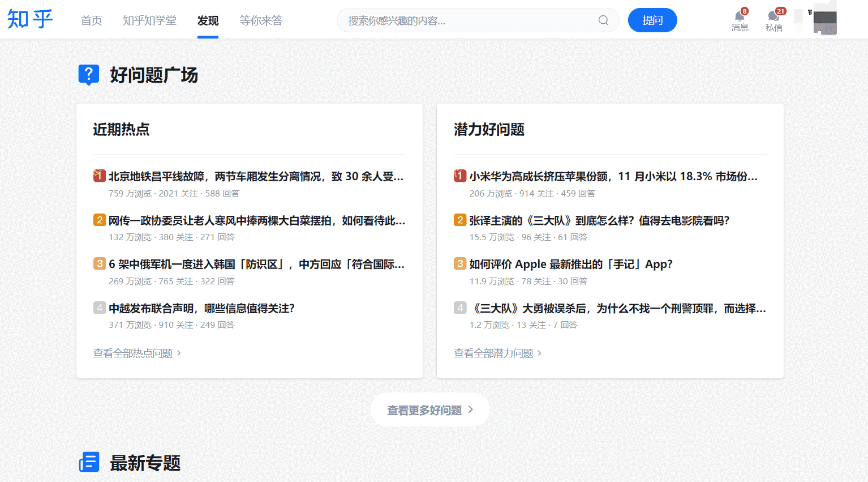868x482 pixels.
Task: Switch to the 等你来答 tab
Action: [x=261, y=20]
